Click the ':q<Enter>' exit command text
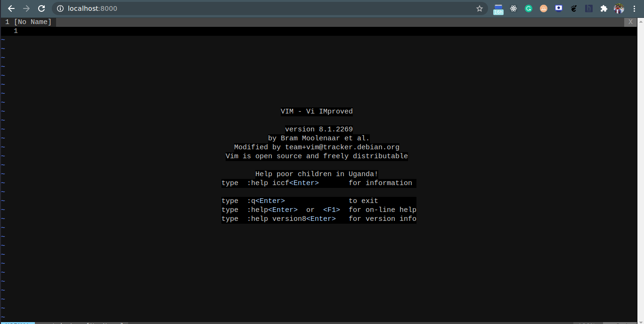Image resolution: width=644 pixels, height=324 pixels. point(266,201)
